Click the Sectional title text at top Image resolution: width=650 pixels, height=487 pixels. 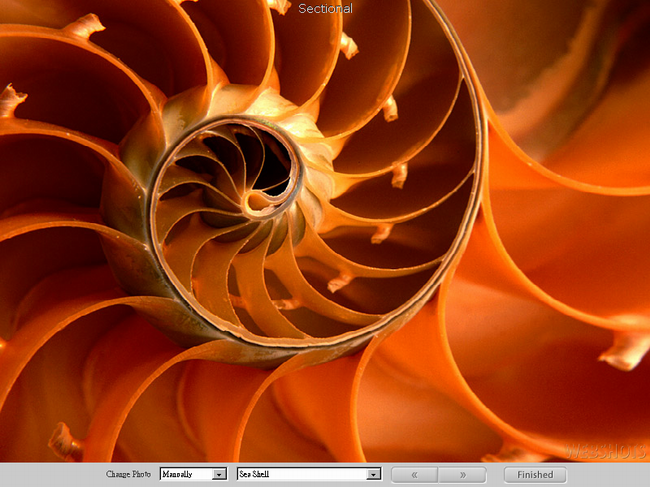[x=325, y=9]
